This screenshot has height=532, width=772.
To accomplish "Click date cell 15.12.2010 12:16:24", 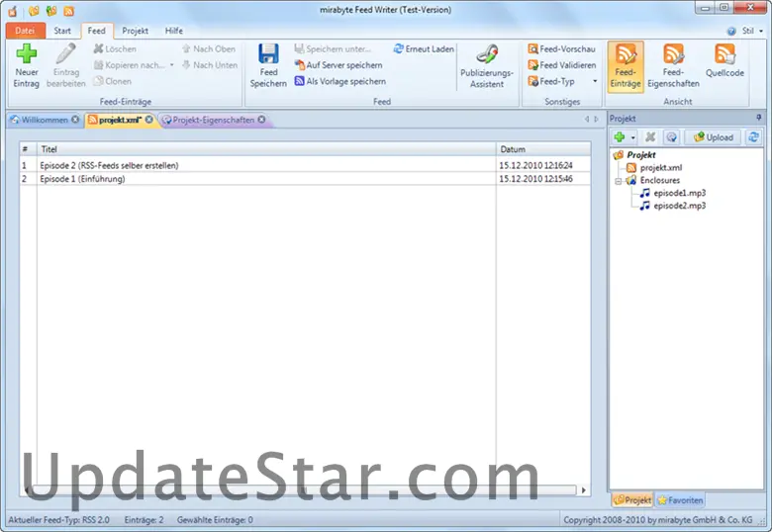I will (x=535, y=166).
